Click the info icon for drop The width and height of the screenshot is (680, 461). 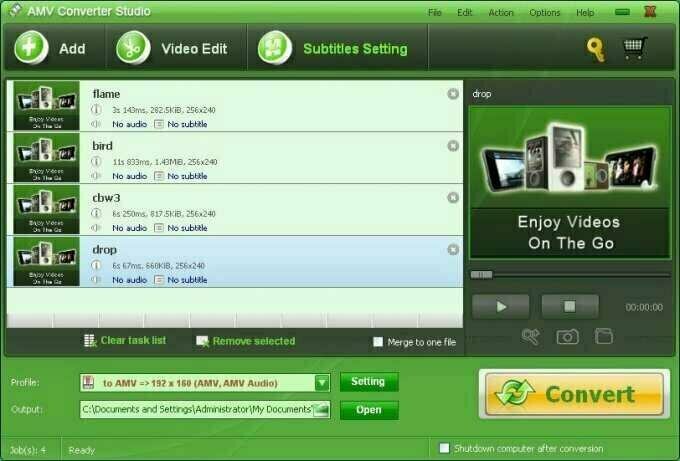click(x=96, y=265)
